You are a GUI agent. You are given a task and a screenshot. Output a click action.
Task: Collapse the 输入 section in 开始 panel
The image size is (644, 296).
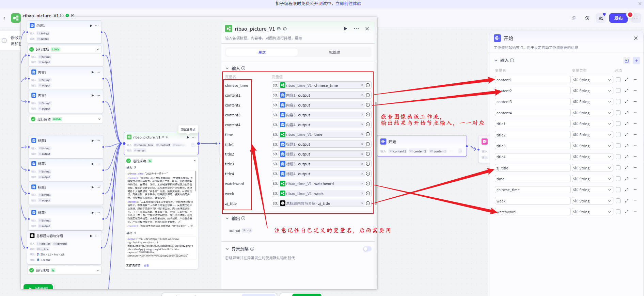[x=496, y=61]
